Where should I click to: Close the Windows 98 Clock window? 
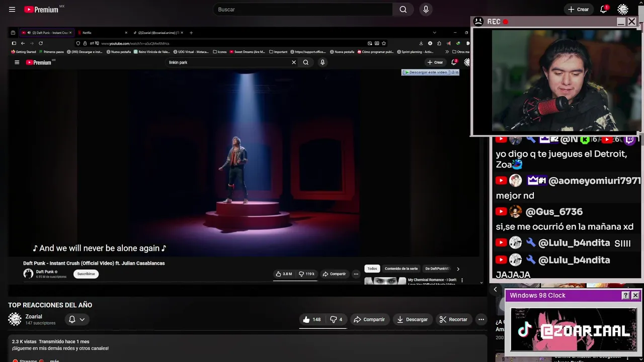pyautogui.click(x=635, y=296)
